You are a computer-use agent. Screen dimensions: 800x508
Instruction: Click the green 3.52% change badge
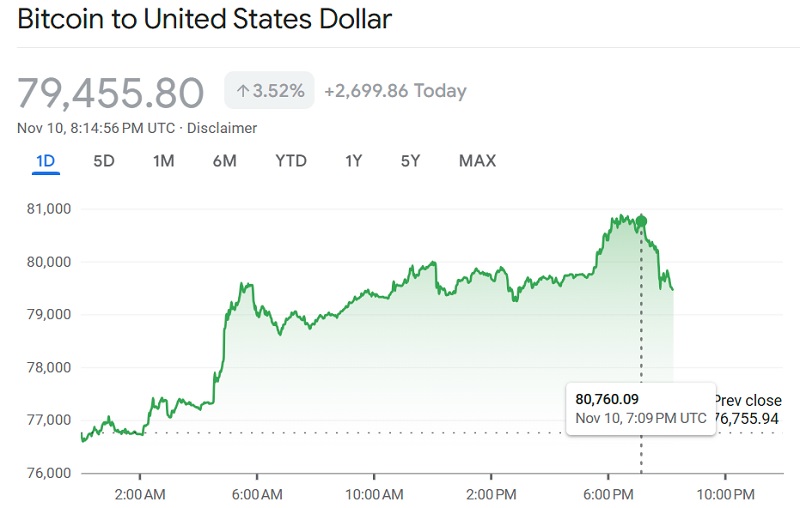pos(269,91)
